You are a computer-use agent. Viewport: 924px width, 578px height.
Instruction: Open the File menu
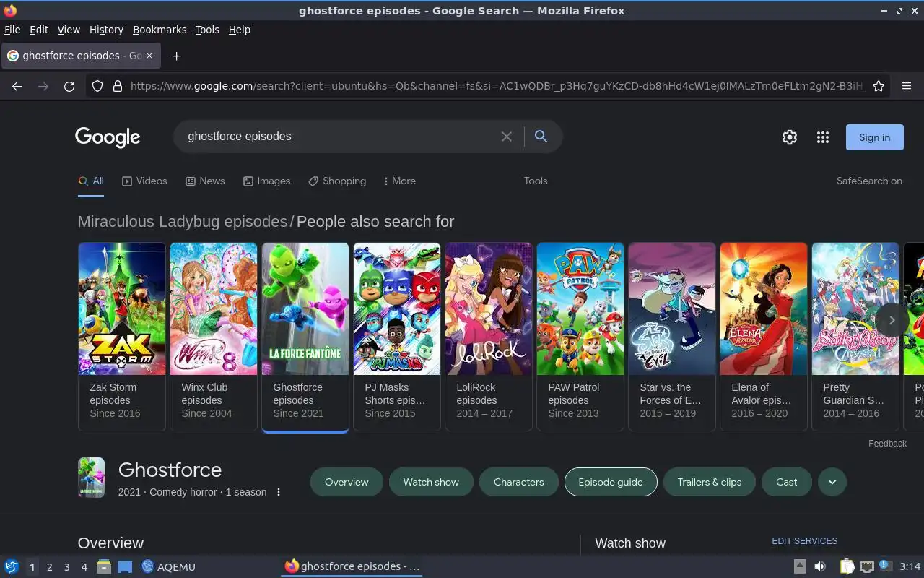tap(12, 30)
